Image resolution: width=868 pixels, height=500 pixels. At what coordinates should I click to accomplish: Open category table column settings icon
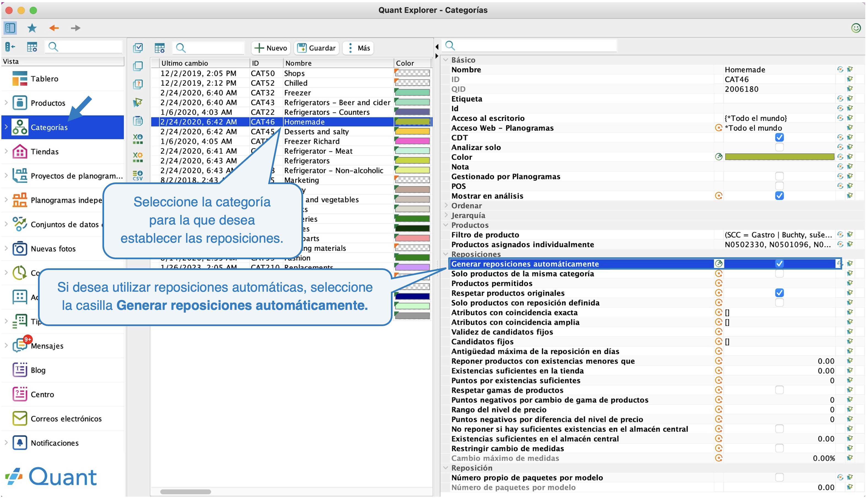point(160,48)
